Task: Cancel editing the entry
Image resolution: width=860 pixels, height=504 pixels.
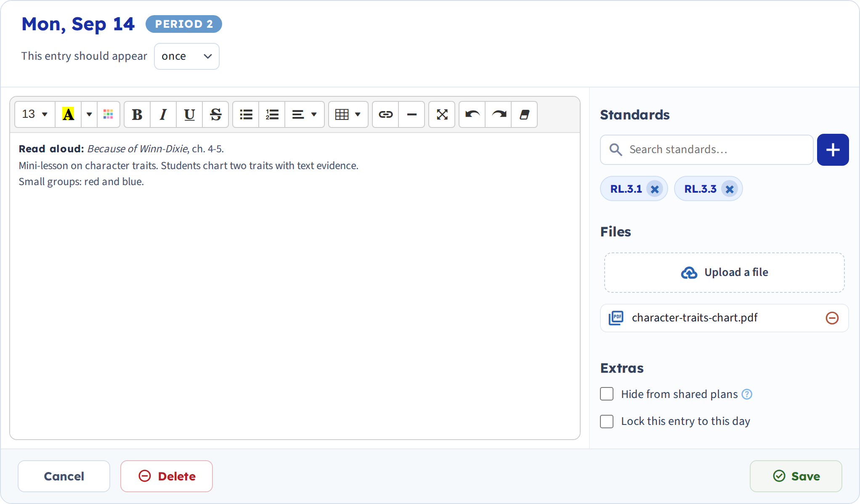Action: (x=64, y=476)
